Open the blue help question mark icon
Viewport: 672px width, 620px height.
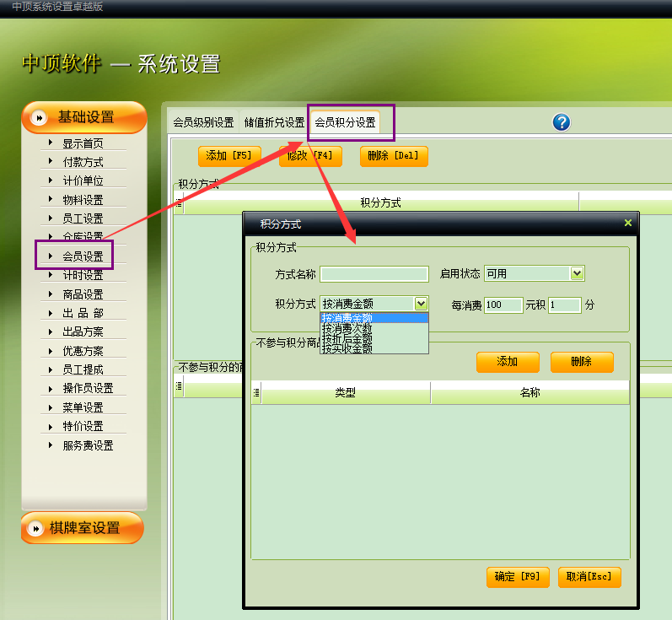point(561,122)
